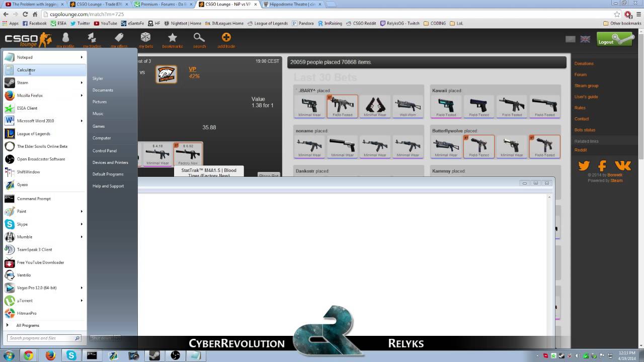Screen dimensions: 644x362
Task: Select StatTrak M4A1-S Factory New item thumbnail
Action: [188, 154]
